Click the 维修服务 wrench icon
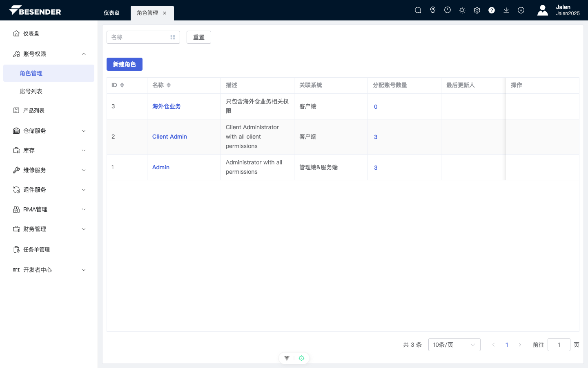The height and width of the screenshot is (368, 588). point(16,170)
